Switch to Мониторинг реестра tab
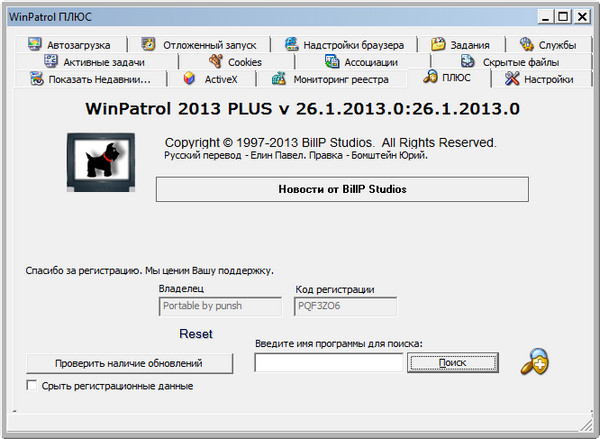Image resolution: width=600 pixels, height=439 pixels. (331, 79)
